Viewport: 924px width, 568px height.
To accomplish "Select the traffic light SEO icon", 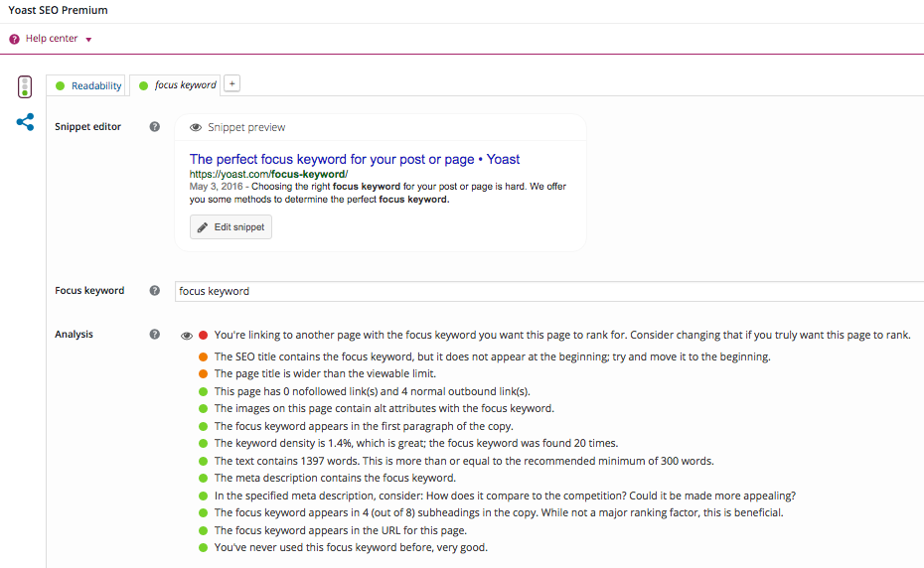I will point(25,86).
